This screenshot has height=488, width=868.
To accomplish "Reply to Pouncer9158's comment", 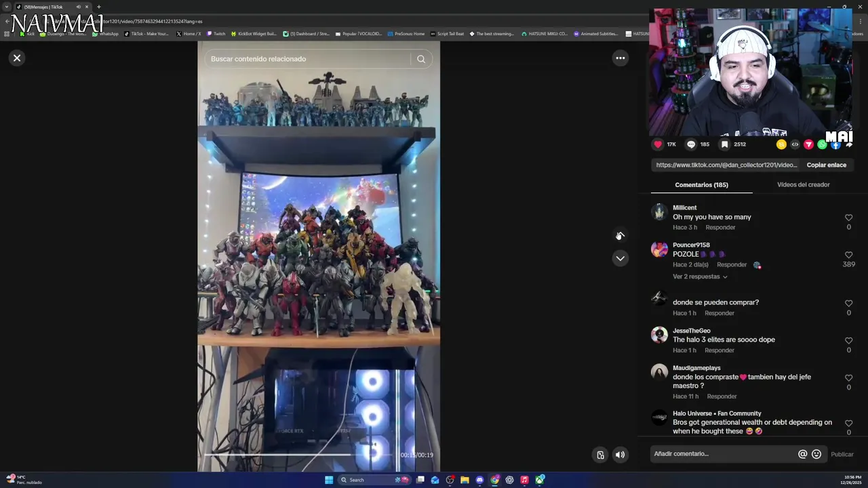I will [x=732, y=265].
